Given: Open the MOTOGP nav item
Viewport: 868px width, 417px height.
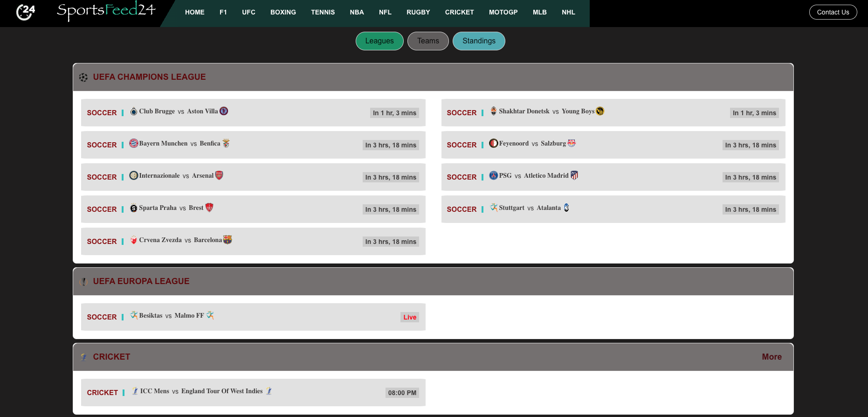Looking at the screenshot, I should pyautogui.click(x=503, y=12).
